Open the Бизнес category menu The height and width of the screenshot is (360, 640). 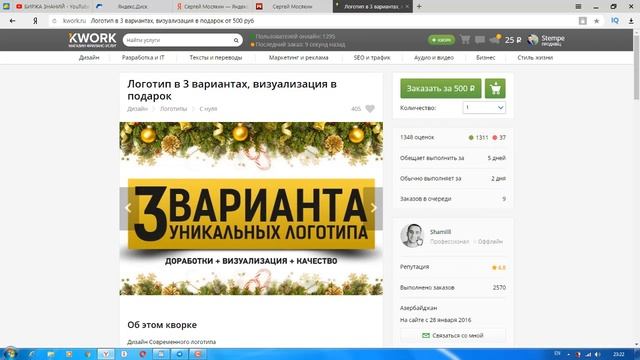pos(485,58)
